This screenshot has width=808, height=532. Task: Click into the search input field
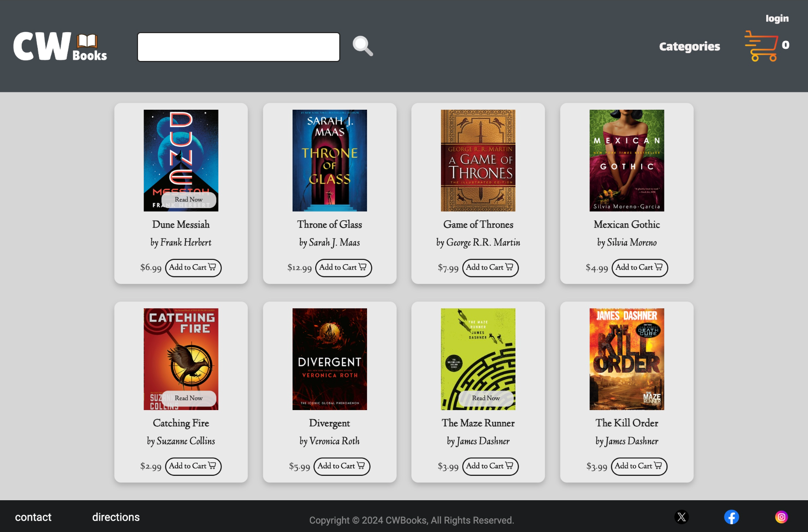239,47
